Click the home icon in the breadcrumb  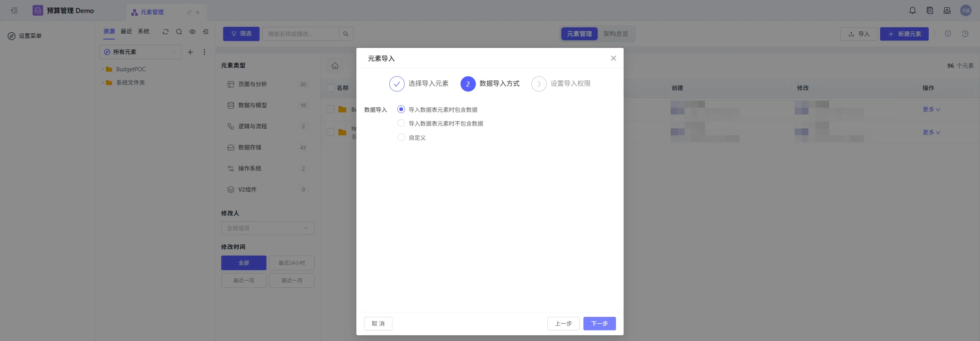click(335, 66)
